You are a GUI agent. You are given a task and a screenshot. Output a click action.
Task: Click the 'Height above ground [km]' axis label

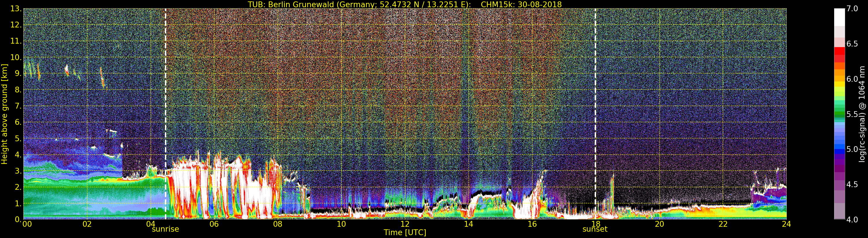tap(4, 114)
